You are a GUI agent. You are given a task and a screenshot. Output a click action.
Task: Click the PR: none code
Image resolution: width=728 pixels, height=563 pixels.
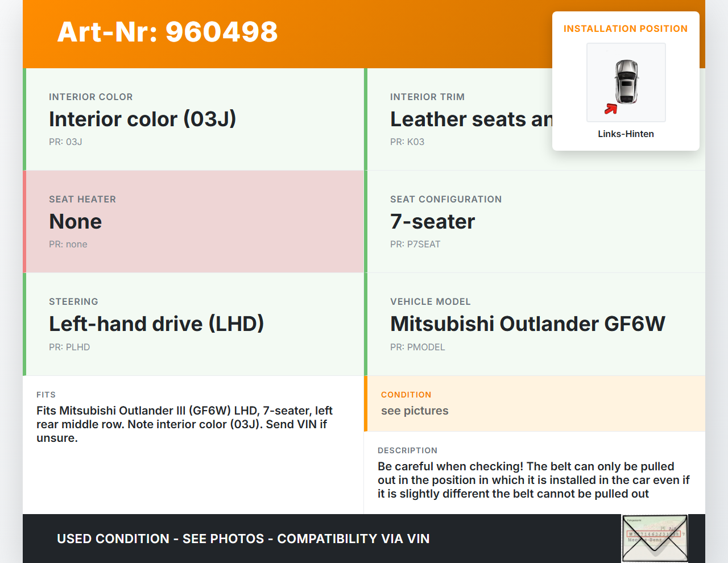(68, 244)
